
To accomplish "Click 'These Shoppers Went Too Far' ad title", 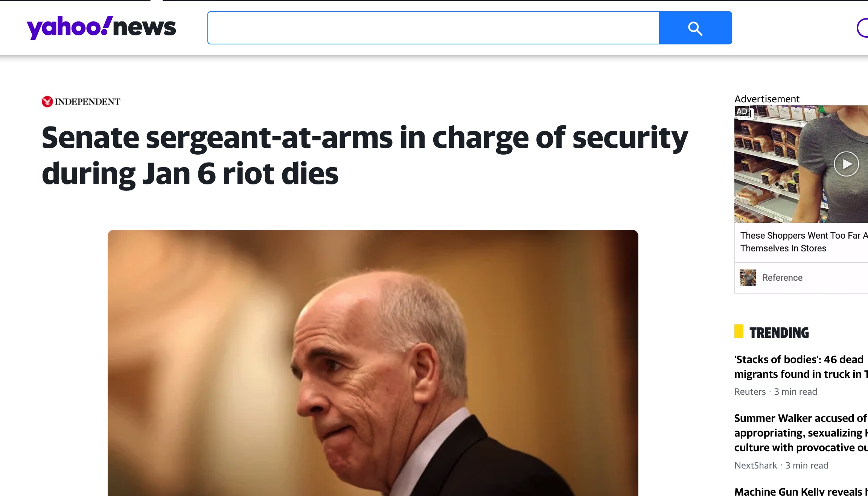I will coord(804,242).
